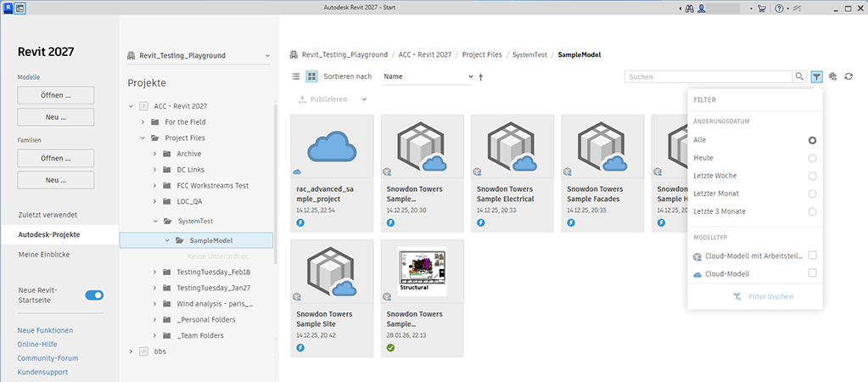868x382 pixels.
Task: Click Filter löschen button
Action: (x=763, y=297)
